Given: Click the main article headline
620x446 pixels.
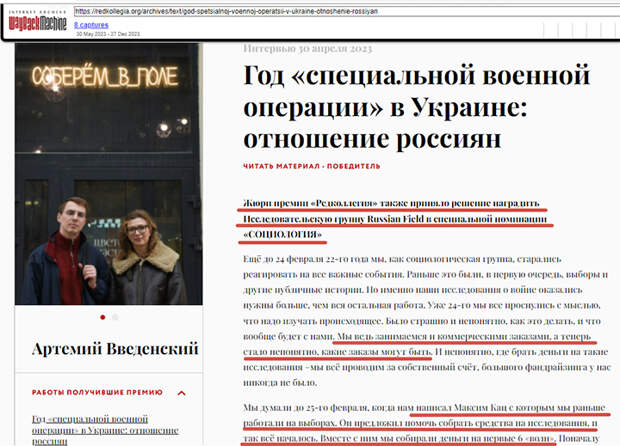Looking at the screenshot, I should pos(416,107).
